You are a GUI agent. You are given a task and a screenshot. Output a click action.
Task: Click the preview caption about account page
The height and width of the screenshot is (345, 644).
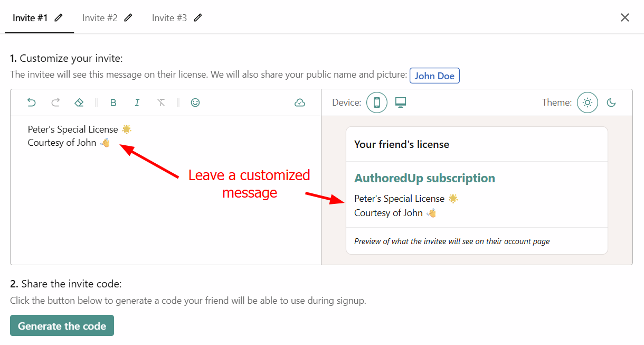[452, 241]
